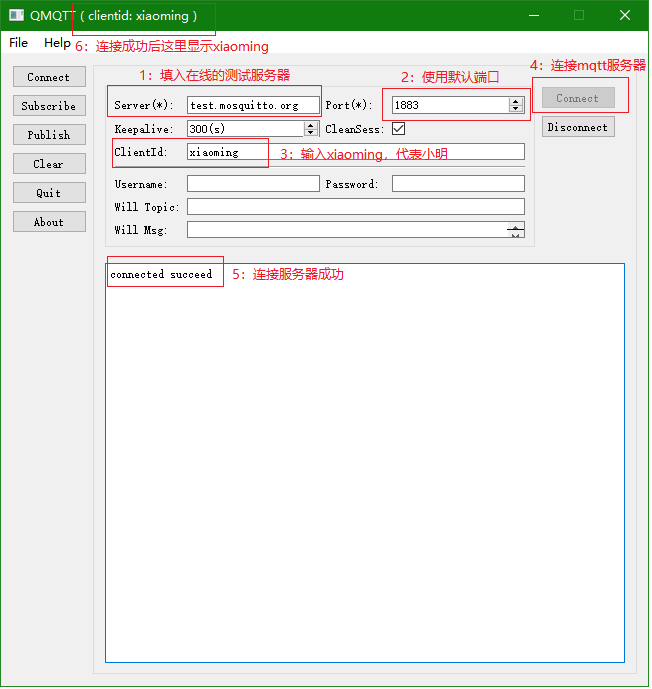
Task: Click the Clear button
Action: (49, 164)
